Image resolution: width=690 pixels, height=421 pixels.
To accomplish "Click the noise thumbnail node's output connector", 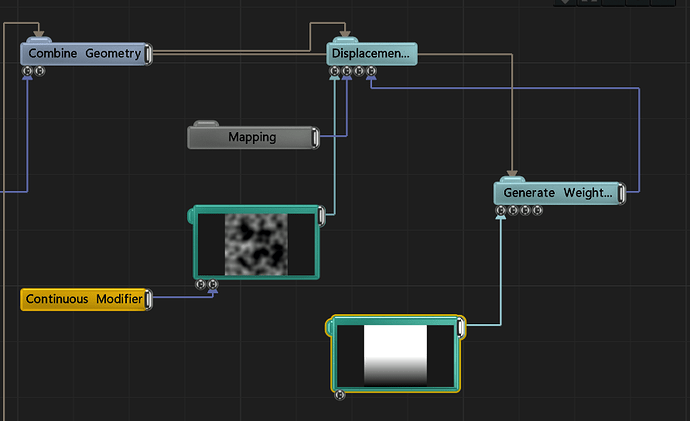I will (322, 216).
